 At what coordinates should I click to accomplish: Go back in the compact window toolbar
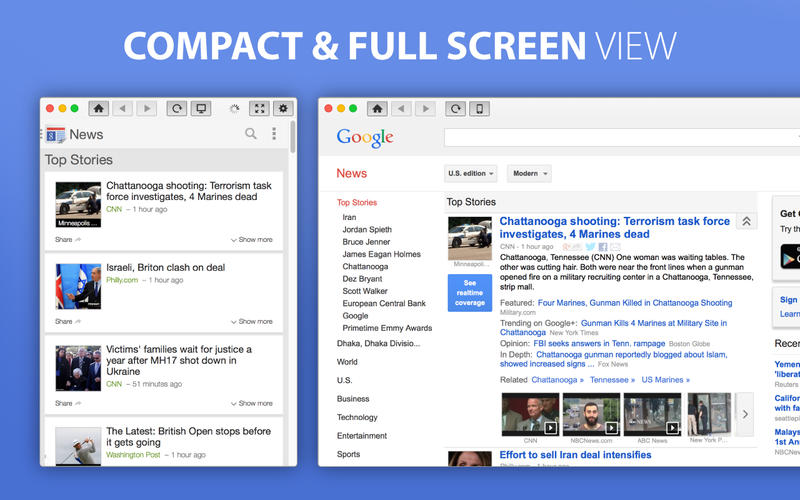[x=122, y=108]
